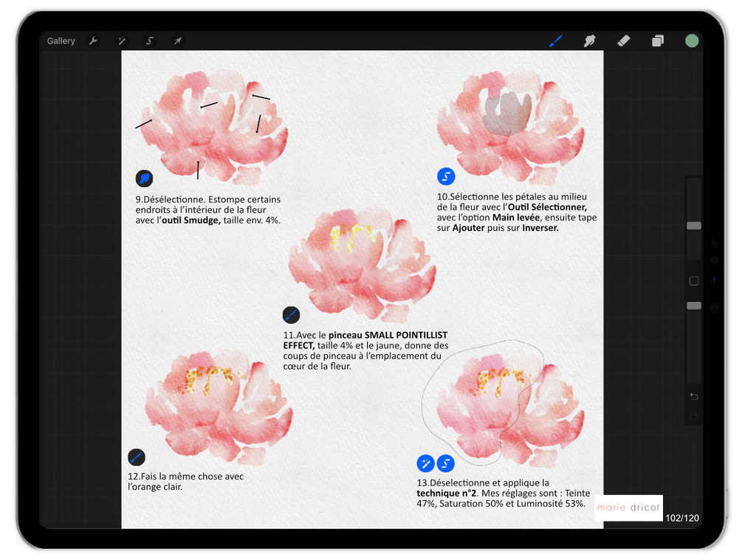Tap the Undo arrow in sidebar

pyautogui.click(x=694, y=396)
